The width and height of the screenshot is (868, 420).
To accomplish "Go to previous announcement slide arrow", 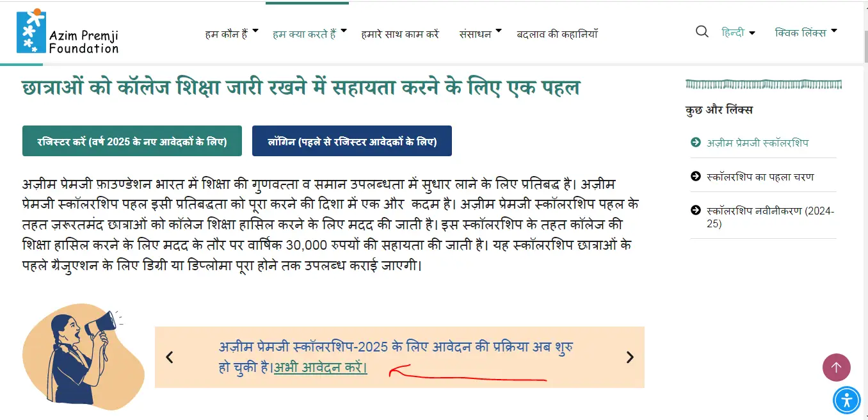I will tap(170, 357).
